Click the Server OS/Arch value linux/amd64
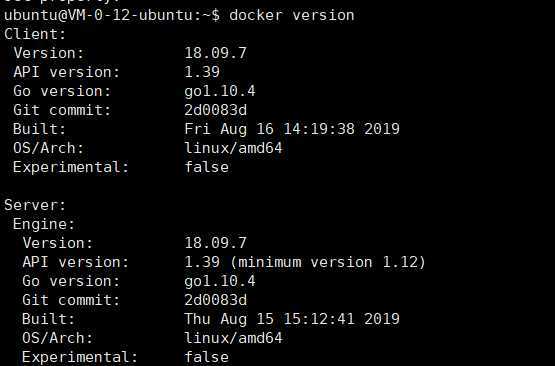This screenshot has width=555, height=366. coord(233,338)
